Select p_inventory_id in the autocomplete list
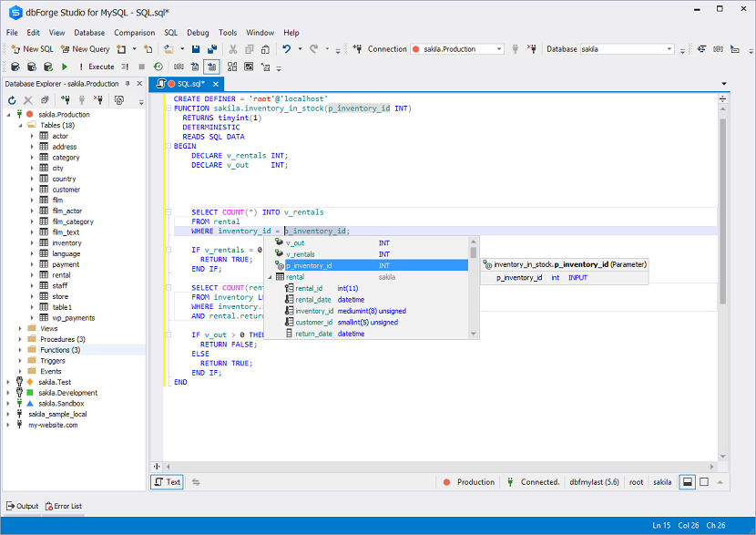Screen dimensions: 756x535 (310, 265)
